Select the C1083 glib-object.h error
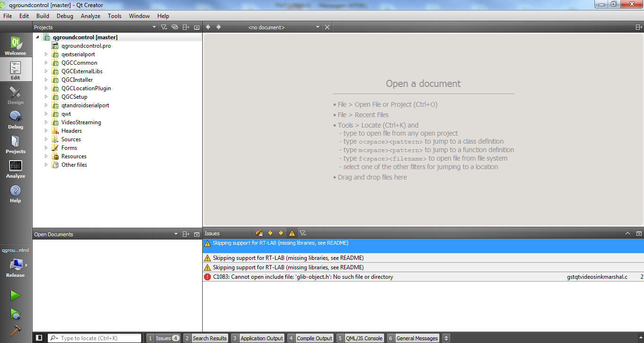Viewport: 644px width, 343px height. point(423,277)
